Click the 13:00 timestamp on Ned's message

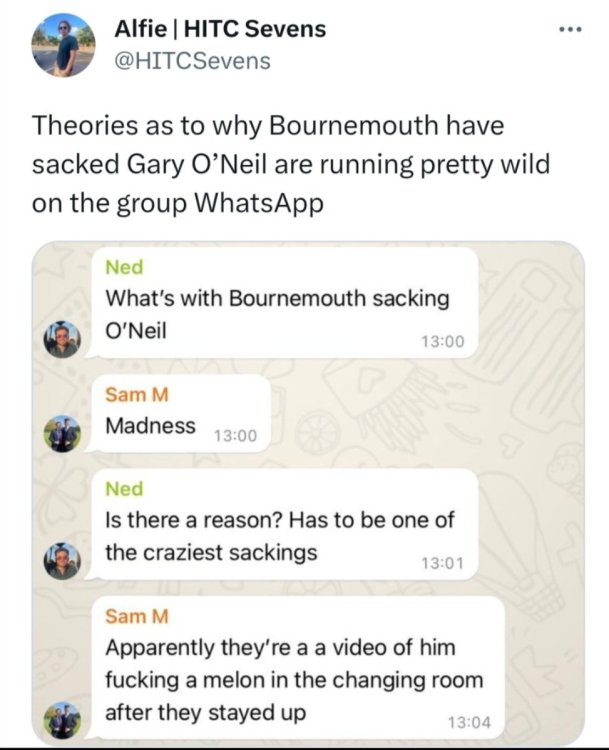[443, 341]
